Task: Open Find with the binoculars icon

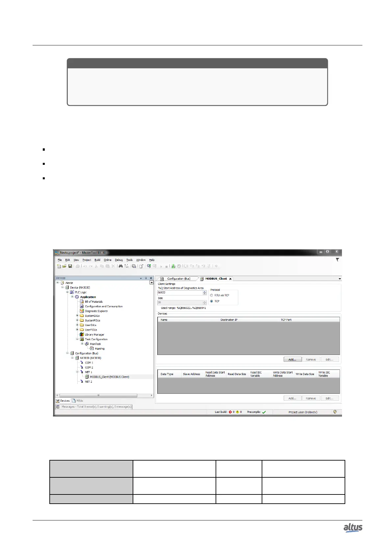Action: pyautogui.click(x=121, y=266)
